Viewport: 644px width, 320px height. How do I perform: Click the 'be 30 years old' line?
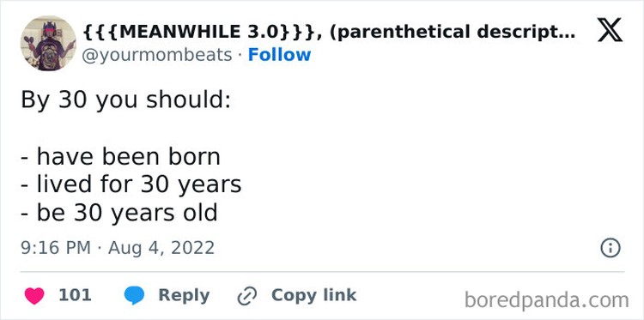127,213
